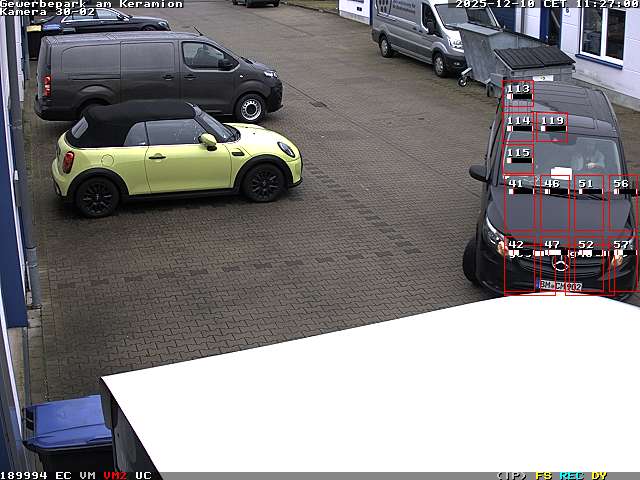Image resolution: width=640 pixels, height=480 pixels.
Task: Select detection zone 46
Action: click(555, 205)
